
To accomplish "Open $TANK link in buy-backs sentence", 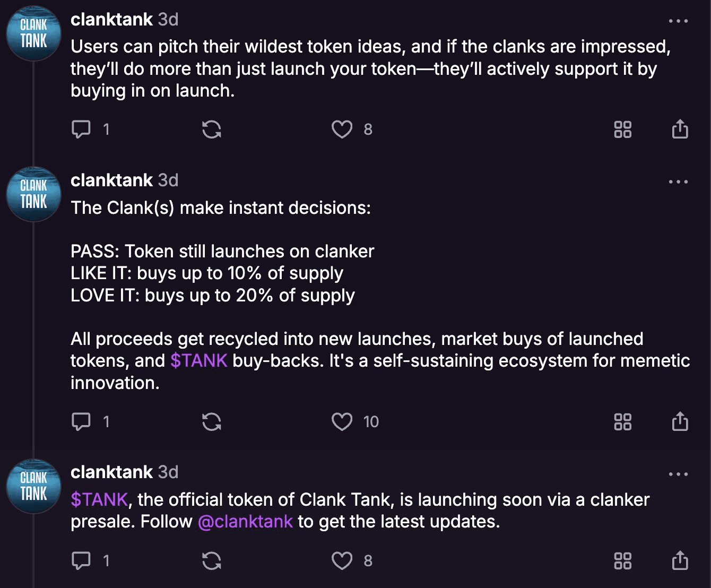I will 199,361.
